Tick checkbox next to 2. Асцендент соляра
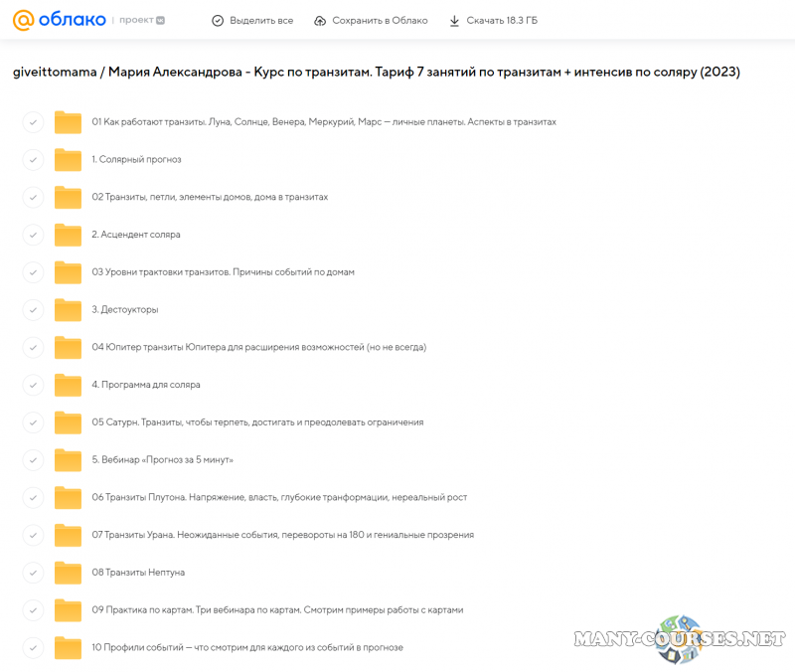 33,235
